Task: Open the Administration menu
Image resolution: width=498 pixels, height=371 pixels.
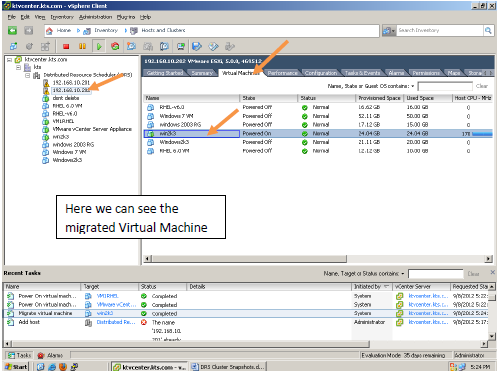Action: (95, 17)
